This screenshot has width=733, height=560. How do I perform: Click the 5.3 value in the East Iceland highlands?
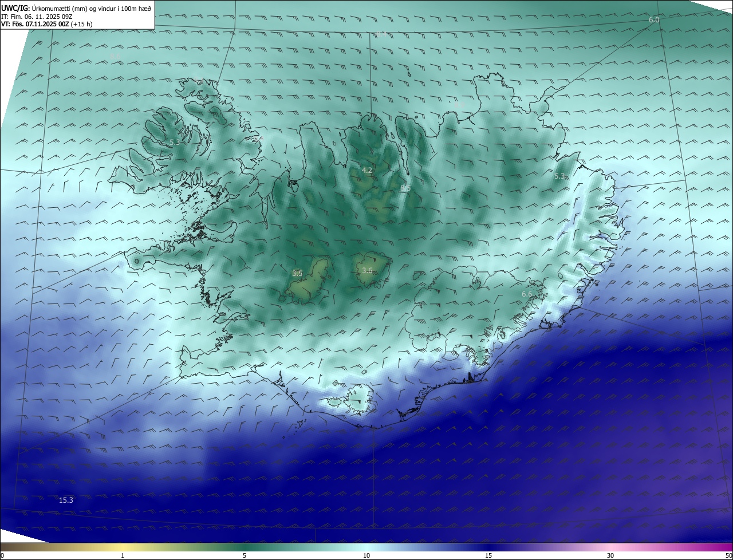point(559,176)
